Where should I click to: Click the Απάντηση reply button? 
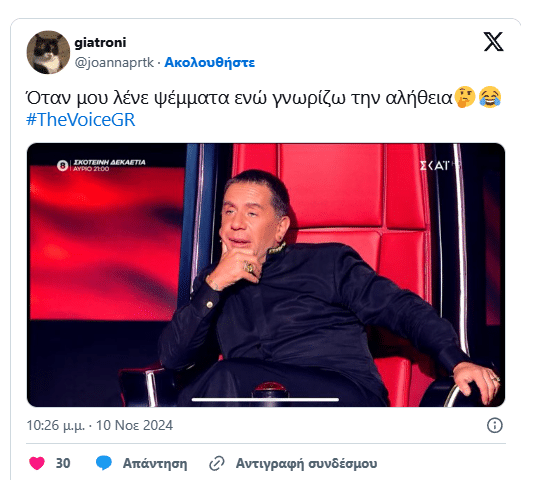(155, 464)
